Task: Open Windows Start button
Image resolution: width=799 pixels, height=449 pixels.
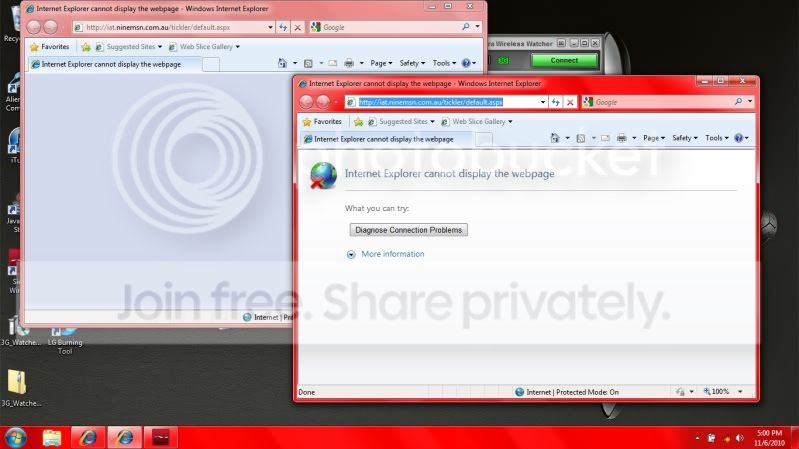Action: pyautogui.click(x=16, y=438)
